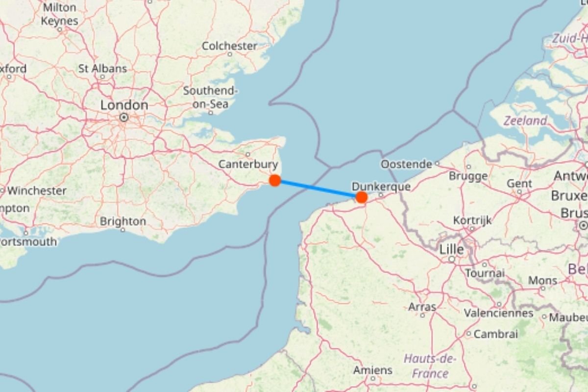Select the Hauts-de-France region label
The image size is (588, 392).
(x=430, y=366)
